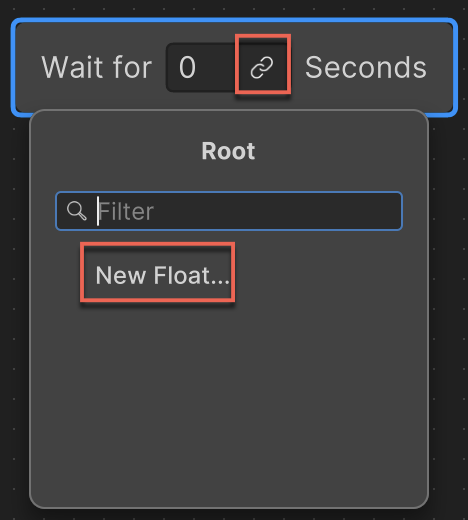Click the search glass beside Filter

click(77, 211)
